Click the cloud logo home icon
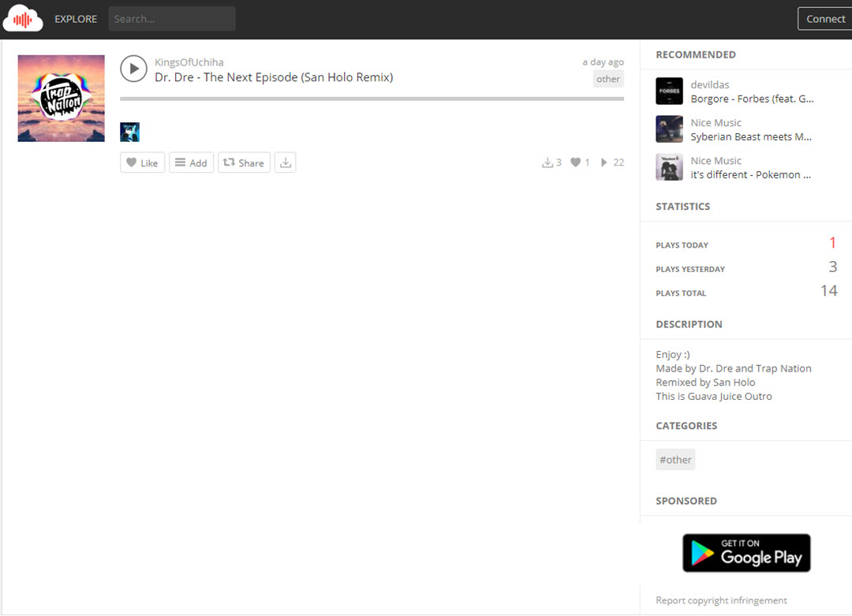This screenshot has height=616, width=852. click(23, 19)
